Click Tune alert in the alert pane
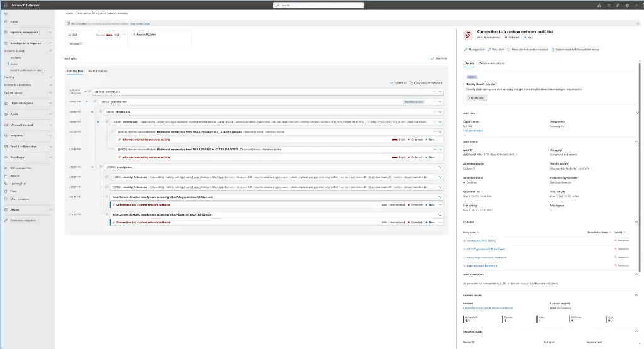The height and width of the screenshot is (349, 644). [x=496, y=49]
